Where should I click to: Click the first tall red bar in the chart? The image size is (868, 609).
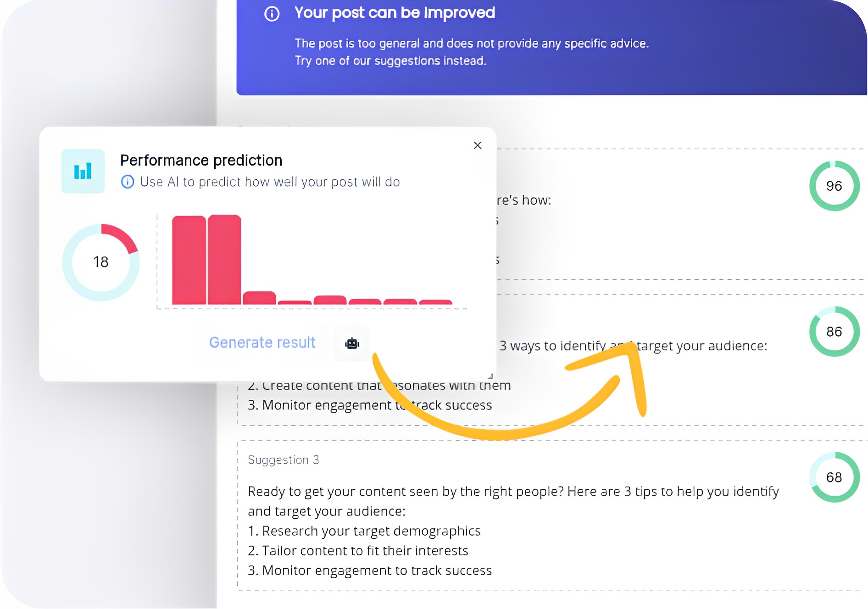189,260
